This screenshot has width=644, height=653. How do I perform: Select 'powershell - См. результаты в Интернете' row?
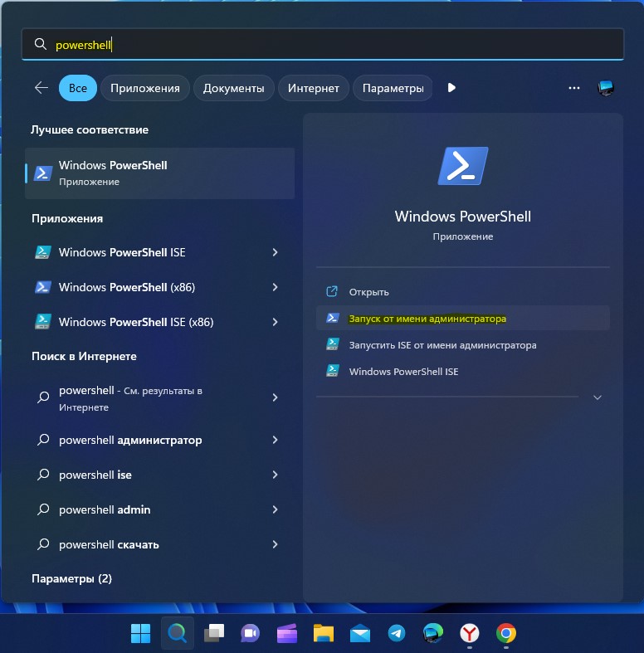pyautogui.click(x=160, y=398)
